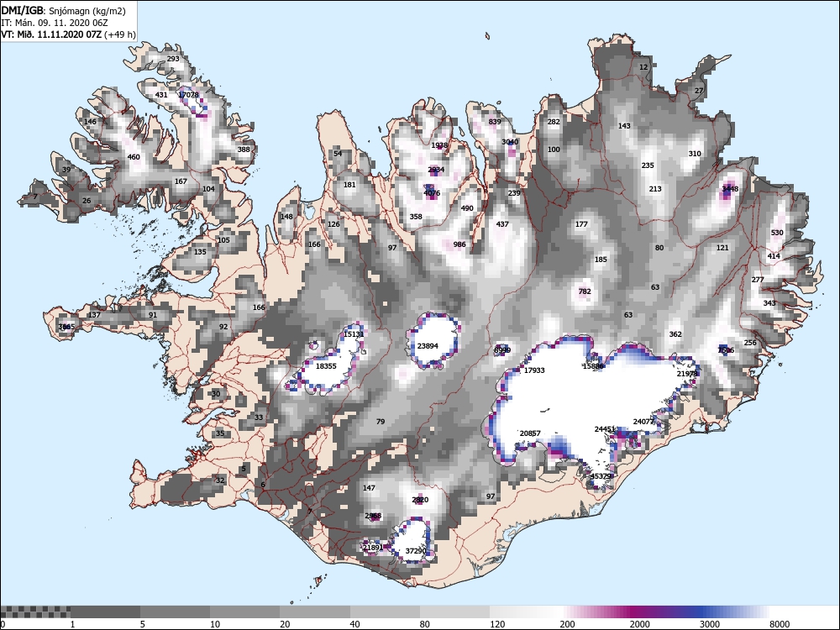Click the snow value "839"
Image resolution: width=840 pixels, height=630 pixels.
coord(495,122)
